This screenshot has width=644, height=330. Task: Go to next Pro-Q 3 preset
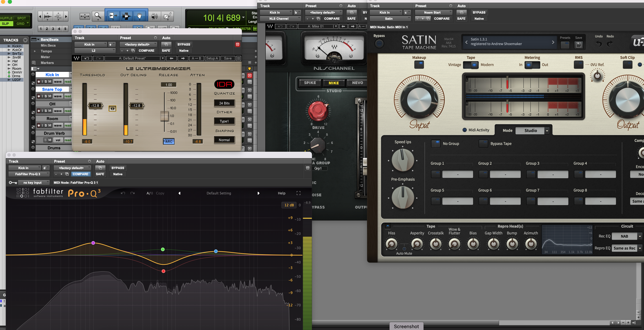click(258, 193)
